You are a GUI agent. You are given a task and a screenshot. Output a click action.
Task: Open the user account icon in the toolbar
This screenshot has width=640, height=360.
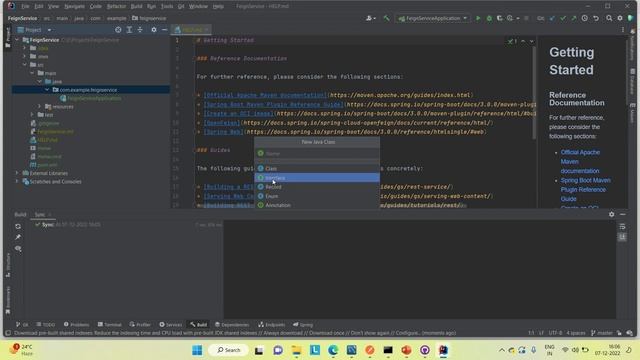click(370, 18)
